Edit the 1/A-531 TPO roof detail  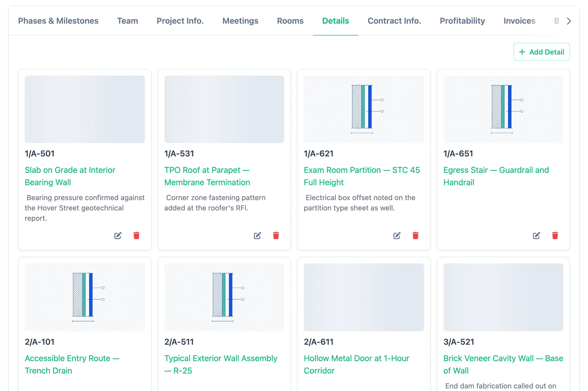[257, 236]
